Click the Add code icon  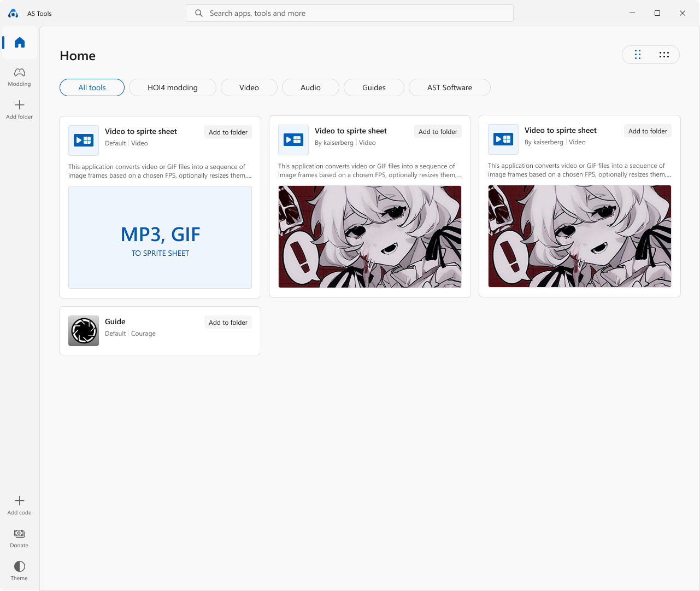point(20,501)
